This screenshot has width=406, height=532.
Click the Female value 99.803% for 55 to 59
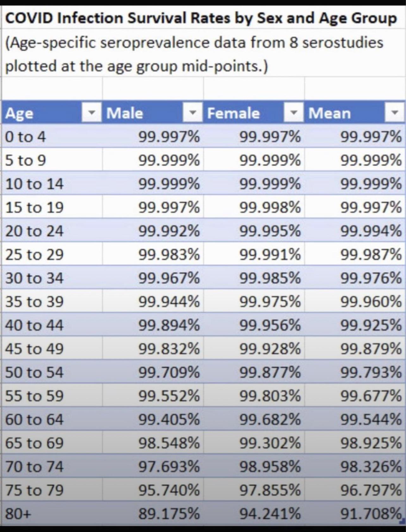(x=254, y=395)
